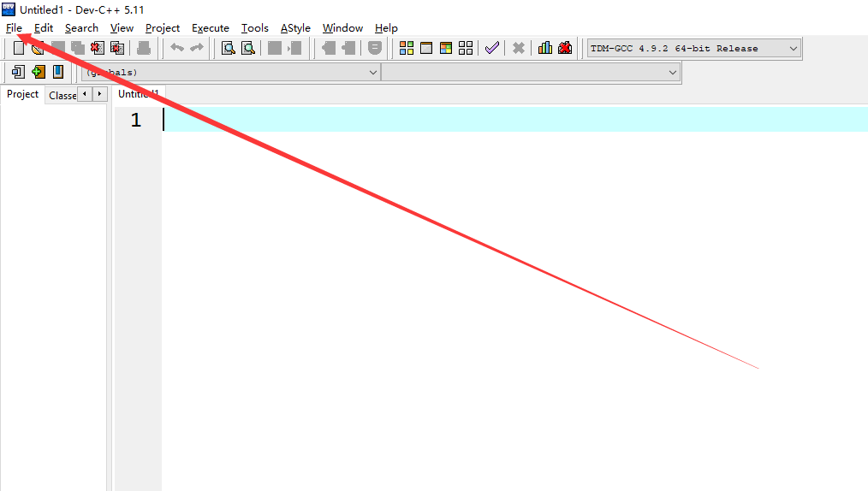
Task: Click the delete profiling information icon
Action: [565, 48]
